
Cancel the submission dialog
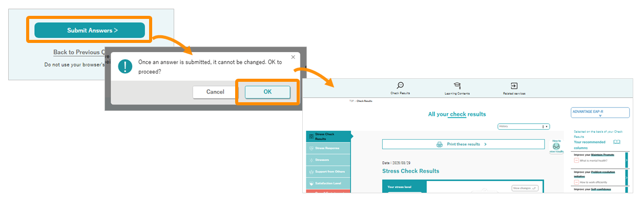(215, 92)
